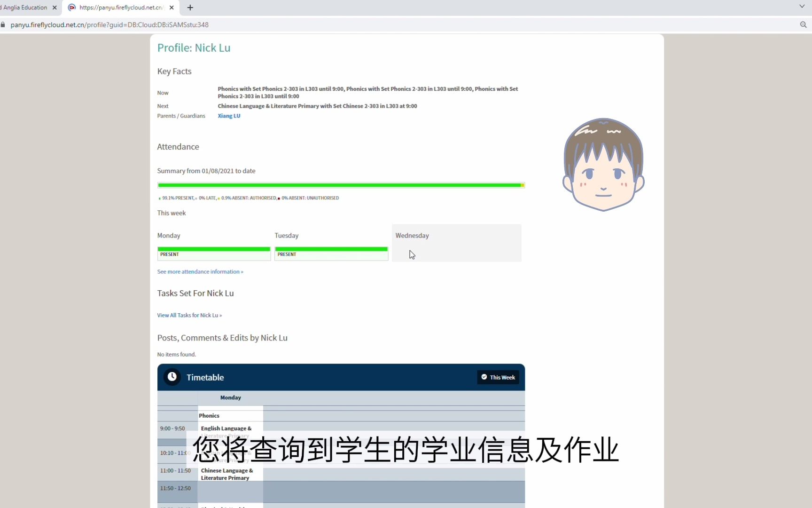The image size is (812, 508).
Task: Click the 11:00 - 11:50 time slot
Action: pyautogui.click(x=175, y=471)
